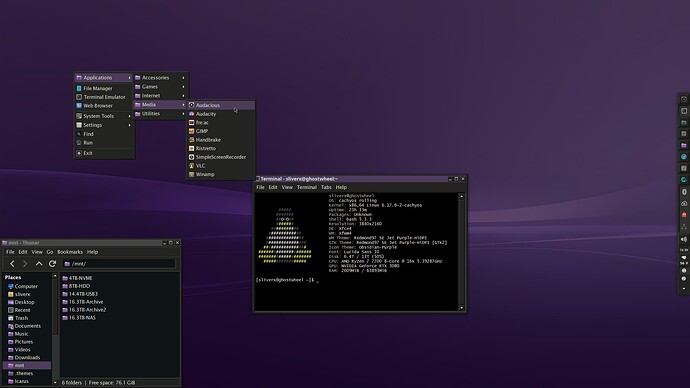690x388 pixels.
Task: Open File Manager from the root menu
Action: tap(104, 88)
